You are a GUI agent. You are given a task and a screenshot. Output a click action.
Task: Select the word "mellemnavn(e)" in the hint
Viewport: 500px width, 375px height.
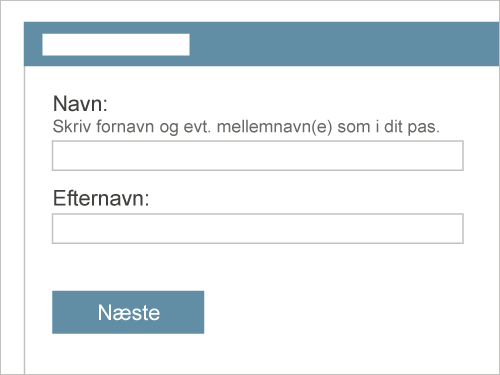click(275, 127)
